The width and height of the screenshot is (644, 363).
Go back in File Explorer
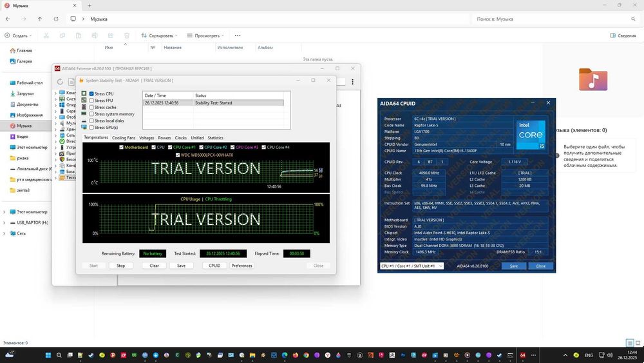(8, 19)
